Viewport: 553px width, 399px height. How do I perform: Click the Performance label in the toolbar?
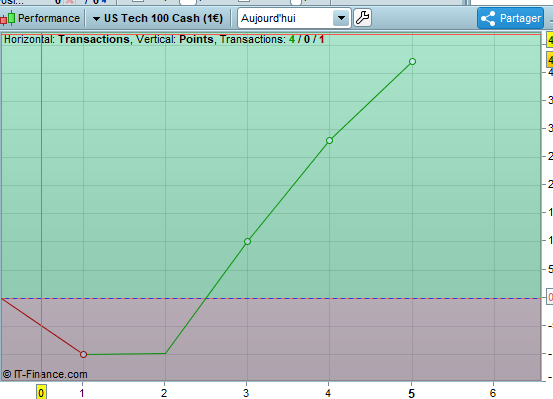49,18
